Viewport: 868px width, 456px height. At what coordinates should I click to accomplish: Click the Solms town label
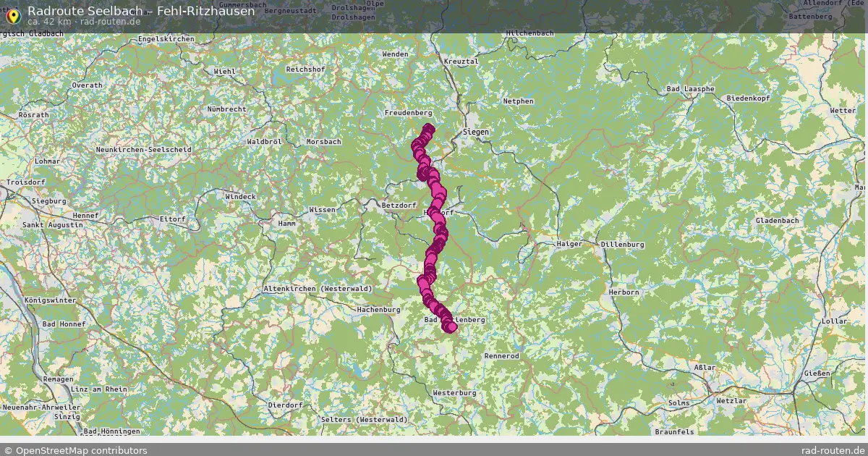pyautogui.click(x=679, y=402)
